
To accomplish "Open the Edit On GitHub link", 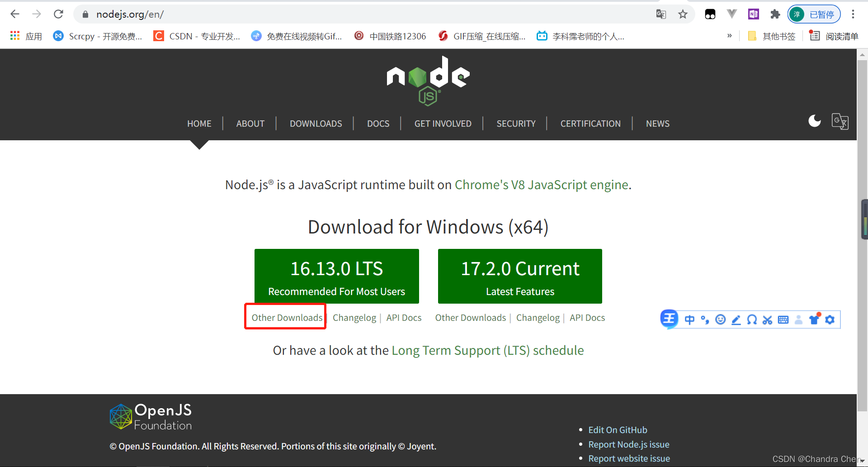I will [618, 430].
